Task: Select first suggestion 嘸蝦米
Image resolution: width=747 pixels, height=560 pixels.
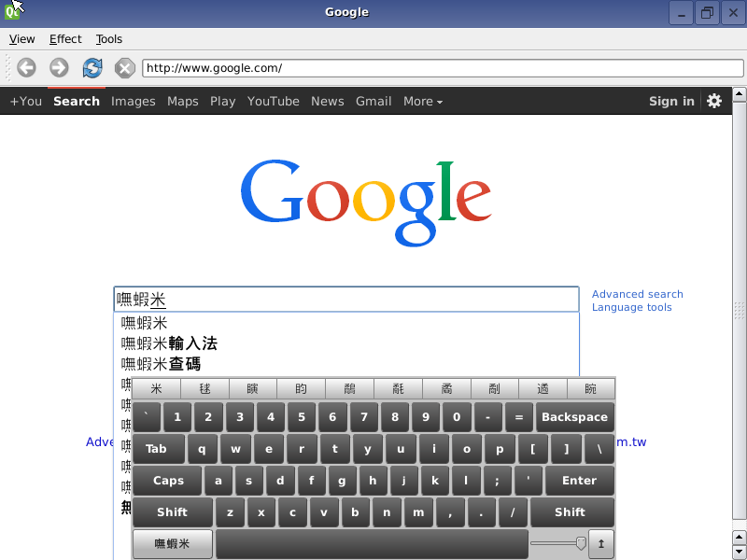Action: pos(144,323)
